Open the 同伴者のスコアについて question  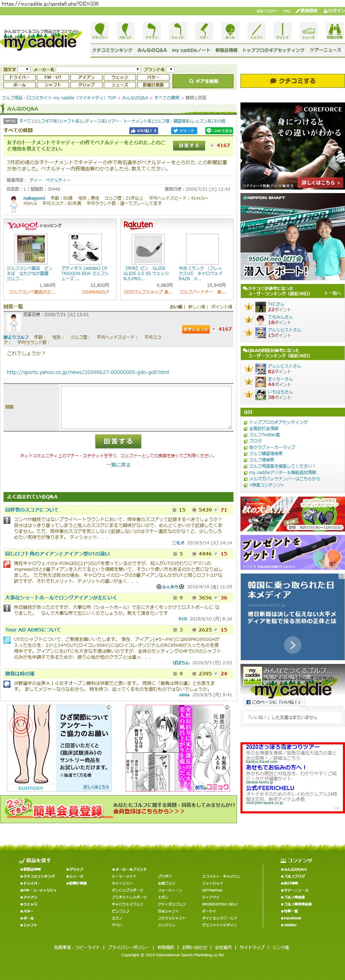[32, 510]
